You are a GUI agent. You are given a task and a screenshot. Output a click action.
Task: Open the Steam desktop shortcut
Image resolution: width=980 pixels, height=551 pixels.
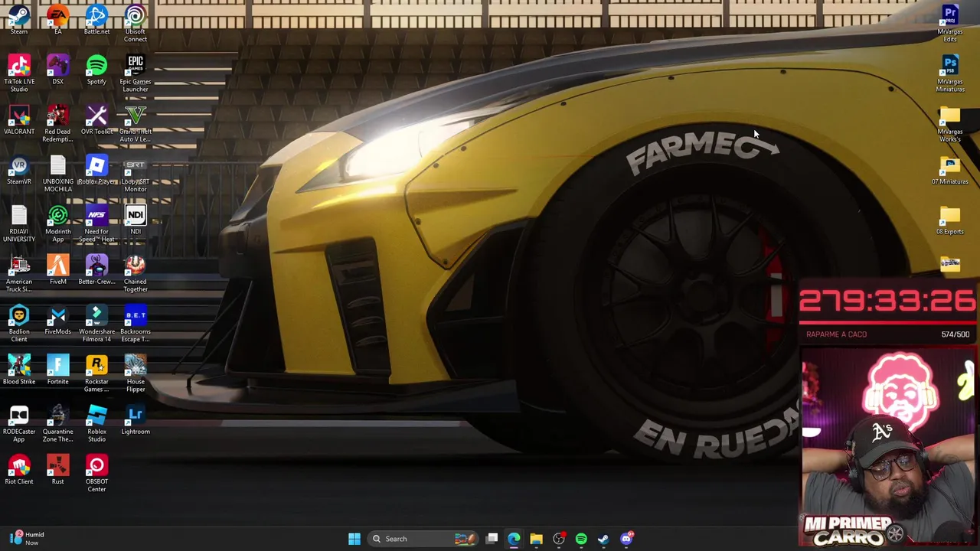click(19, 18)
